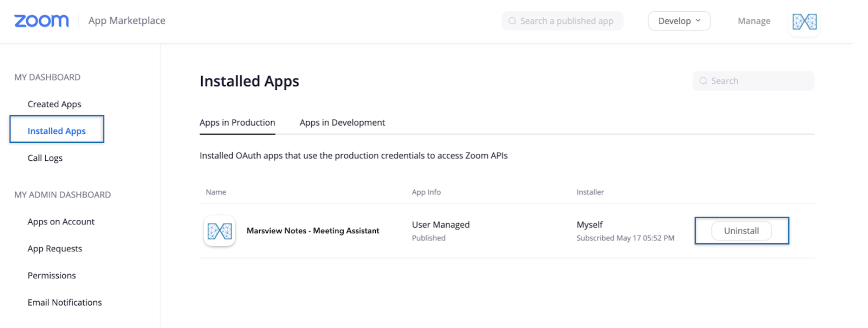Image resolution: width=868 pixels, height=328 pixels.
Task: Open Created Apps in sidebar
Action: pyautogui.click(x=54, y=104)
